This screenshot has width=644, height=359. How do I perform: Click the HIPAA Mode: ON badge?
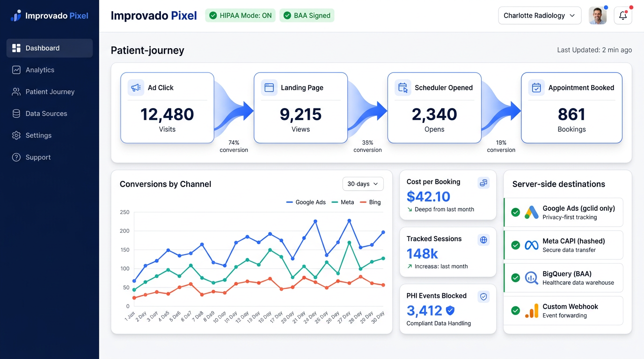[241, 15]
